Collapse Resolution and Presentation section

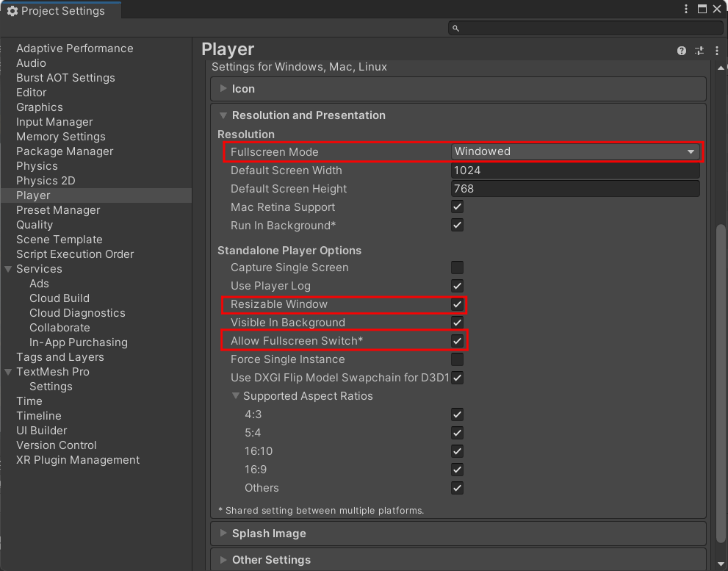pos(223,115)
